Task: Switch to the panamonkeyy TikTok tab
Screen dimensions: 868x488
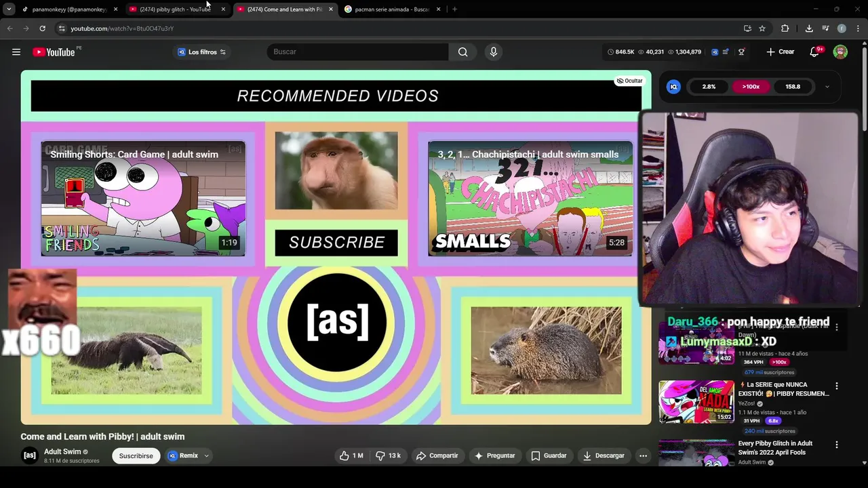Action: pyautogui.click(x=69, y=9)
